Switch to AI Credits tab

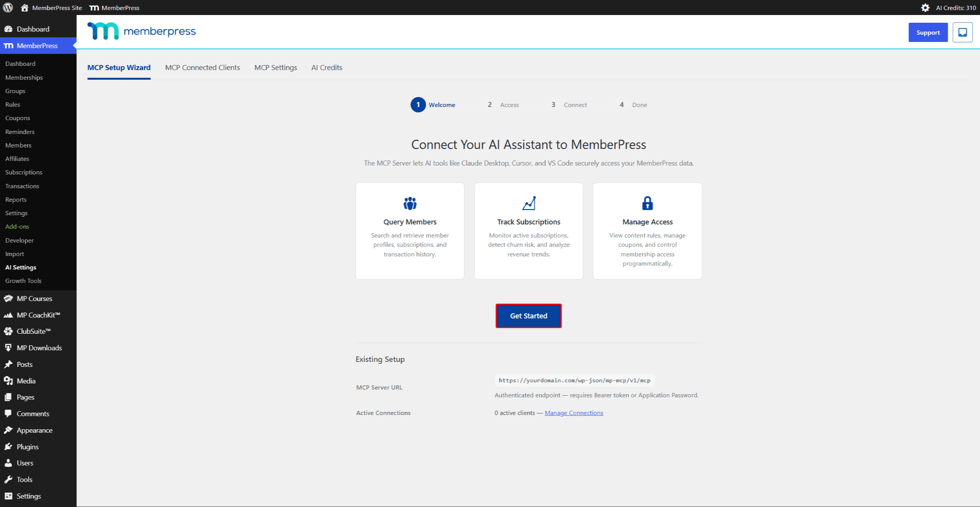click(x=327, y=67)
